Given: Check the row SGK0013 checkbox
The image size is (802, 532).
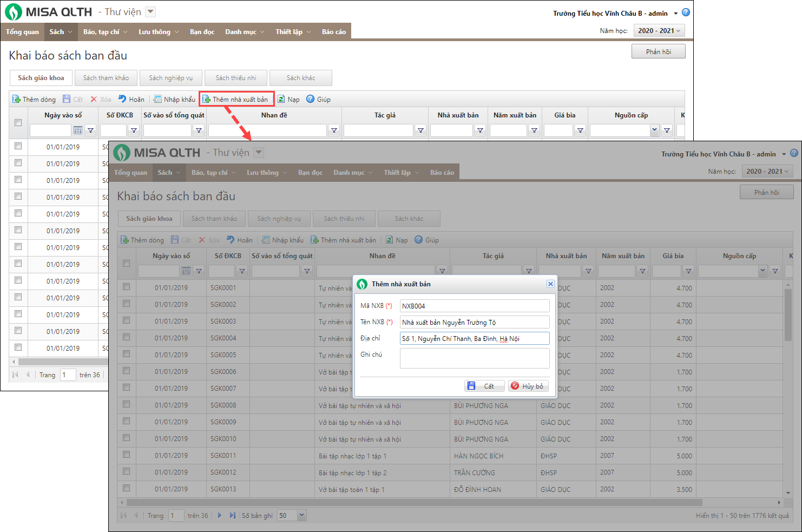Looking at the screenshot, I should (x=126, y=488).
